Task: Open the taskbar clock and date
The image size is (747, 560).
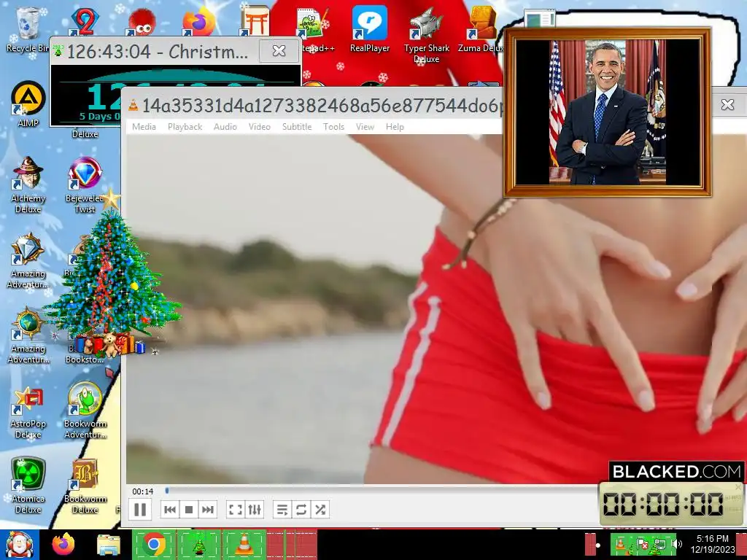Action: click(x=713, y=544)
